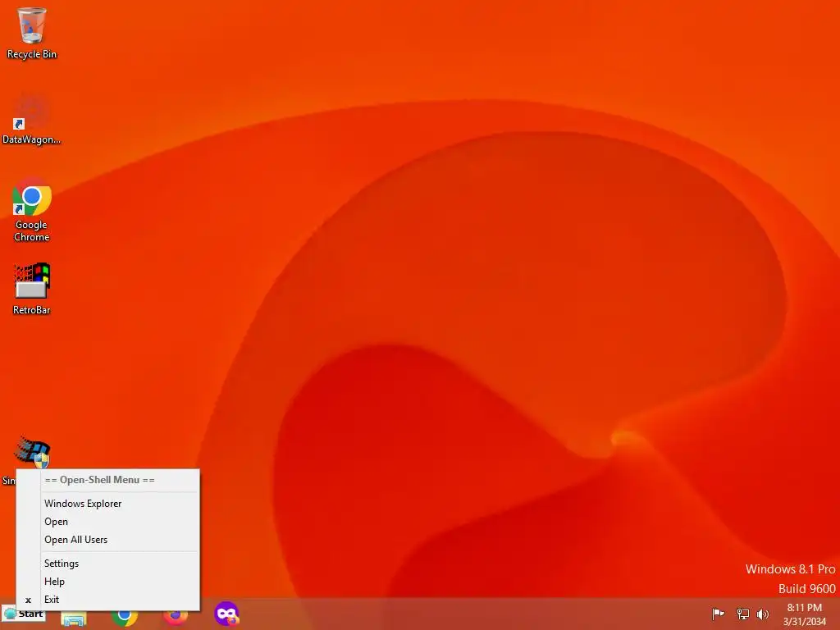840x630 pixels.
Task: Select the Google Chrome desktop shortcut
Action: coord(32,210)
